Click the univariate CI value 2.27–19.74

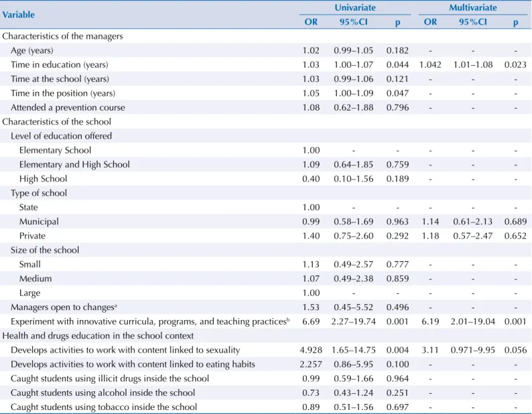[354, 322]
